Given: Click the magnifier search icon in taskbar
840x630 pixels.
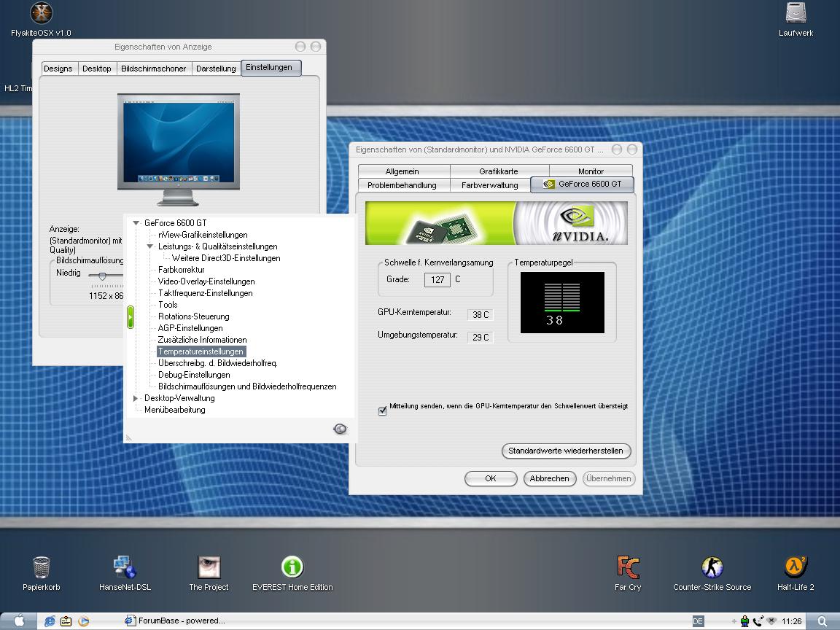Looking at the screenshot, I should click(x=822, y=621).
